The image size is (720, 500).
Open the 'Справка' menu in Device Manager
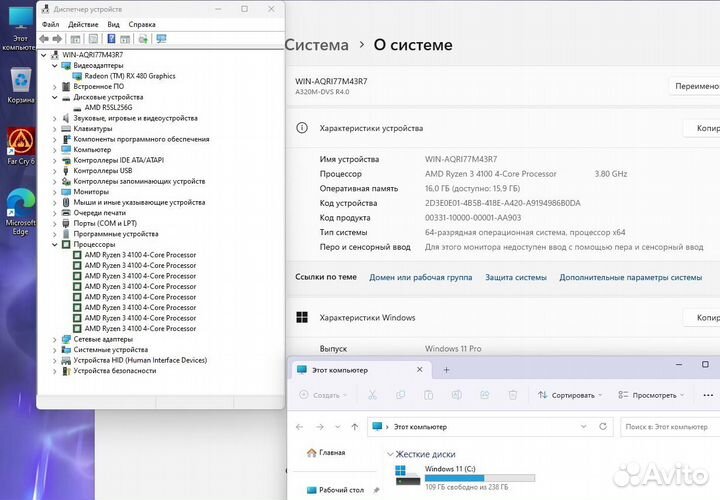pyautogui.click(x=142, y=24)
